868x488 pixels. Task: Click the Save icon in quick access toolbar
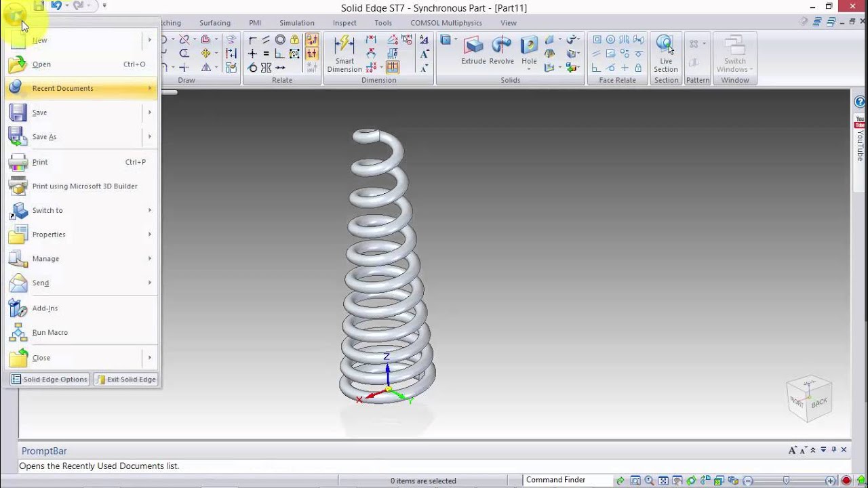click(39, 5)
